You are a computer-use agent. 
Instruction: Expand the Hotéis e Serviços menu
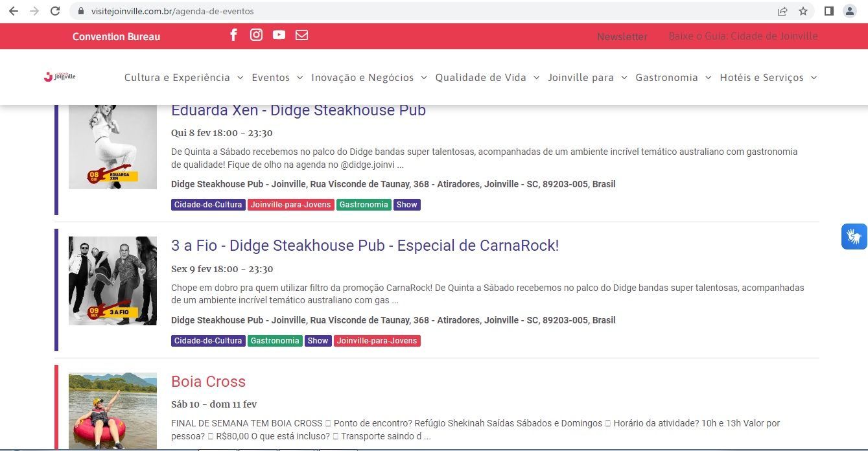(x=769, y=78)
